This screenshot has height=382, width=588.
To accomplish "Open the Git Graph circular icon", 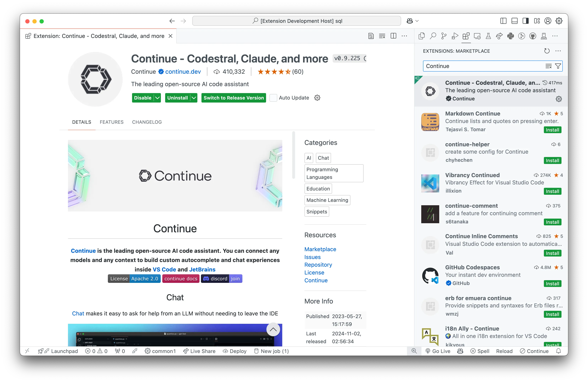I will click(x=522, y=36).
